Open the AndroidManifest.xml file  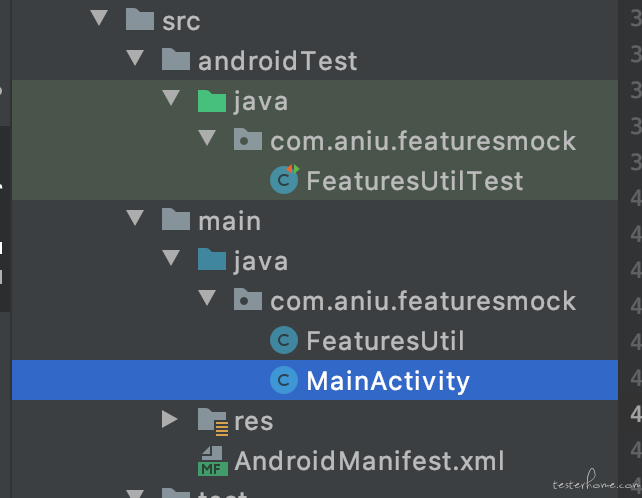(369, 461)
